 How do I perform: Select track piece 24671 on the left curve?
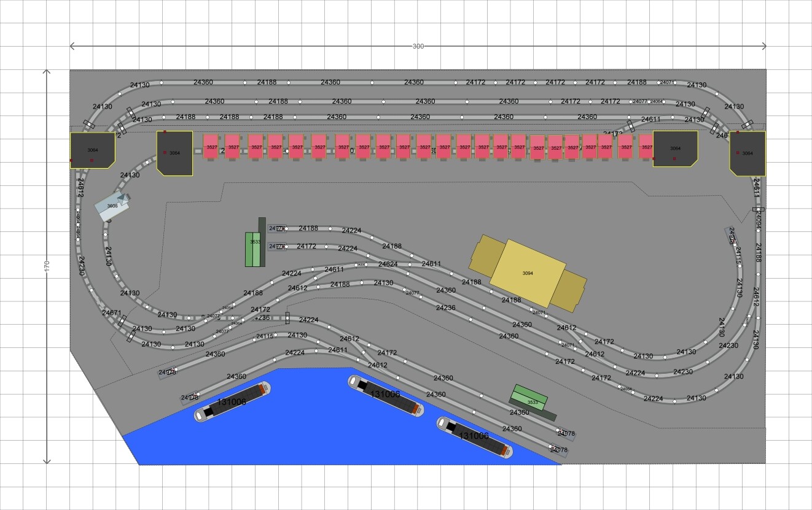[x=111, y=313]
